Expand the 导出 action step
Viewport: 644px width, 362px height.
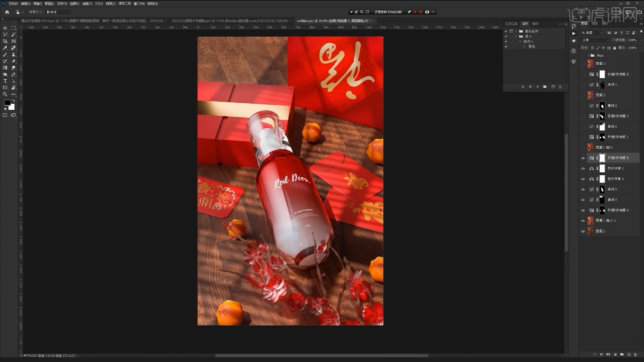coord(524,47)
